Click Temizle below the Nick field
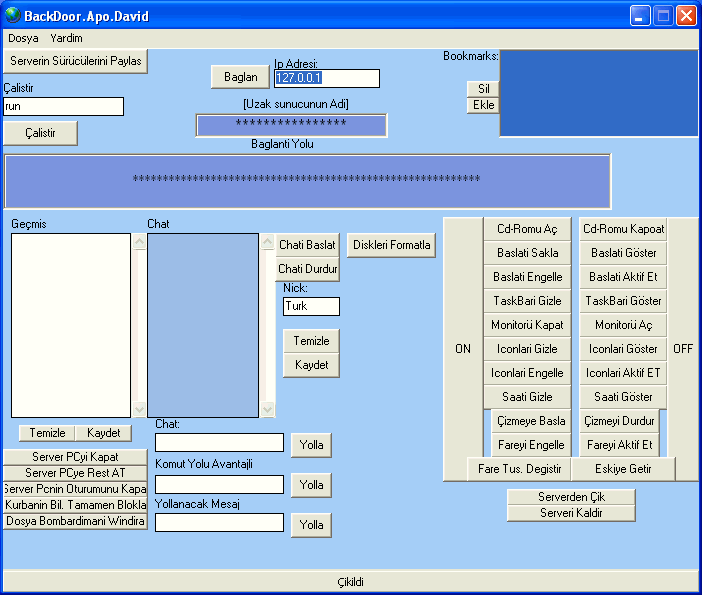Viewport: 702px width, 595px height. pyautogui.click(x=311, y=341)
